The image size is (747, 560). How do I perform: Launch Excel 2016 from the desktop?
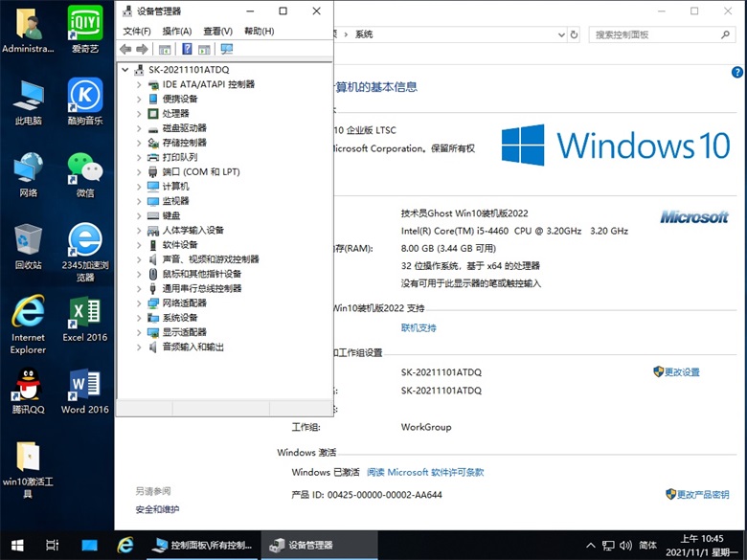pyautogui.click(x=85, y=319)
